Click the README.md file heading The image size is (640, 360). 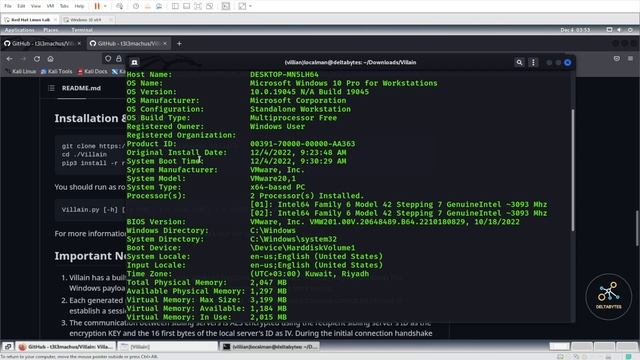click(x=81, y=88)
